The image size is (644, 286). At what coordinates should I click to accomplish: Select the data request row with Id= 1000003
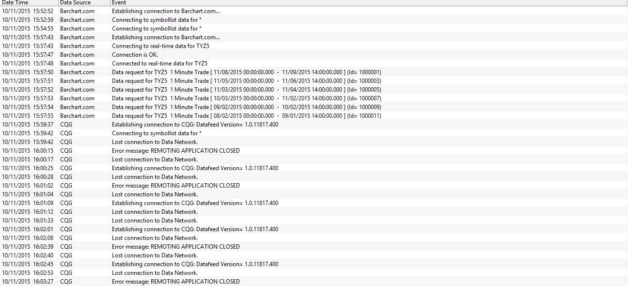(246, 81)
